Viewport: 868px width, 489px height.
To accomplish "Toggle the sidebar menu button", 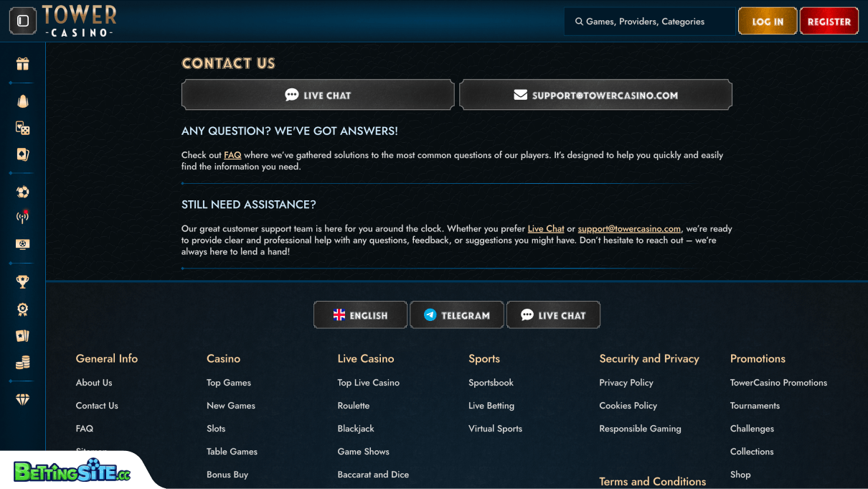I will pos(22,21).
